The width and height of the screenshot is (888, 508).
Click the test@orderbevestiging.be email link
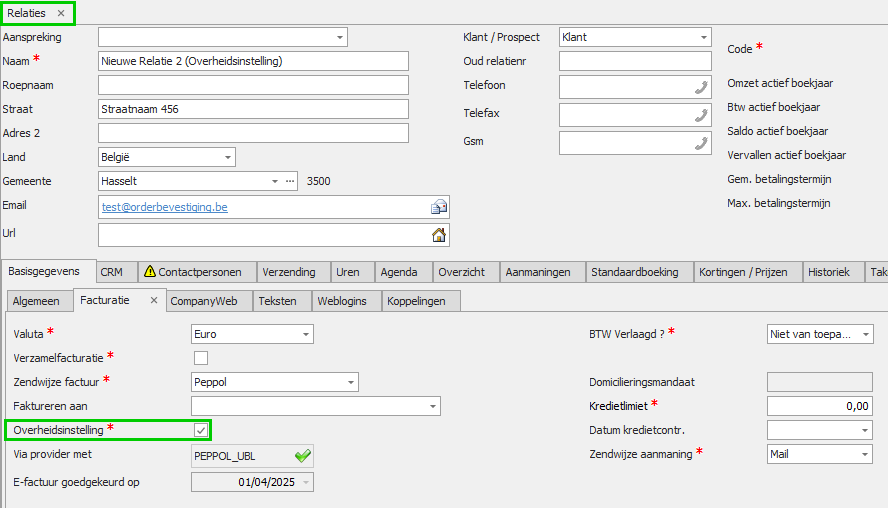pyautogui.click(x=165, y=207)
